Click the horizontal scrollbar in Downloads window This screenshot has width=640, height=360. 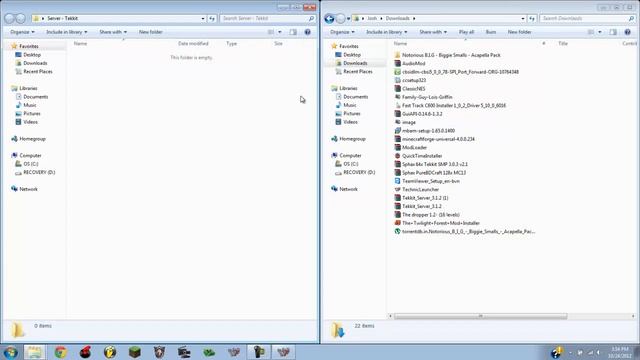click(x=480, y=316)
